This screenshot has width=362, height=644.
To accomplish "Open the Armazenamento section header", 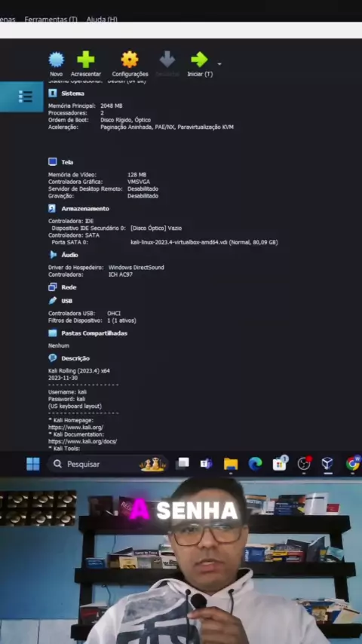I will pyautogui.click(x=85, y=209).
